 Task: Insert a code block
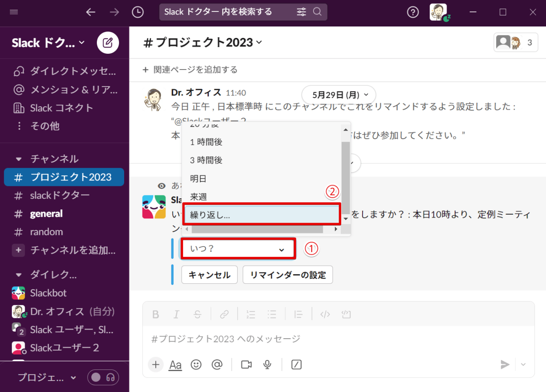pyautogui.click(x=346, y=315)
